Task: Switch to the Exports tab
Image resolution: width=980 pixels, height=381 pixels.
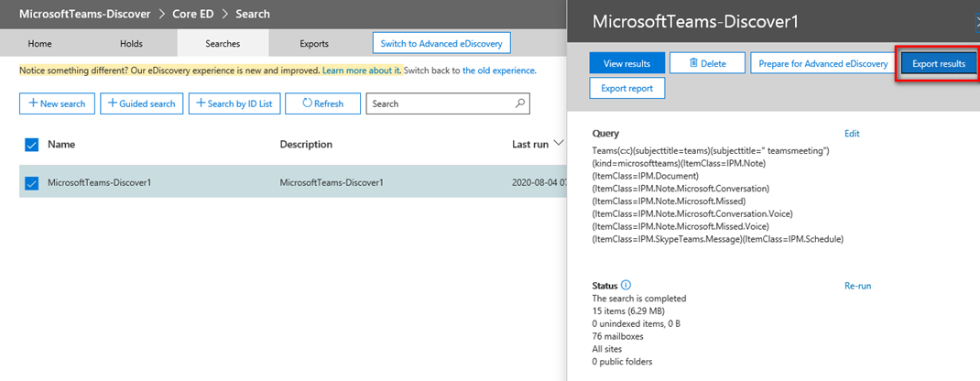Action: pyautogui.click(x=314, y=44)
